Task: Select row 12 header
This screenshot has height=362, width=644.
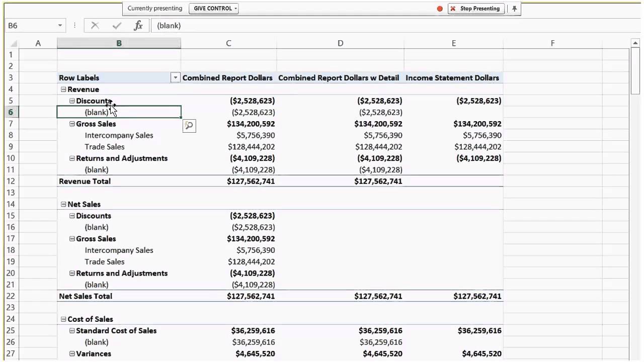Action: [x=11, y=182]
